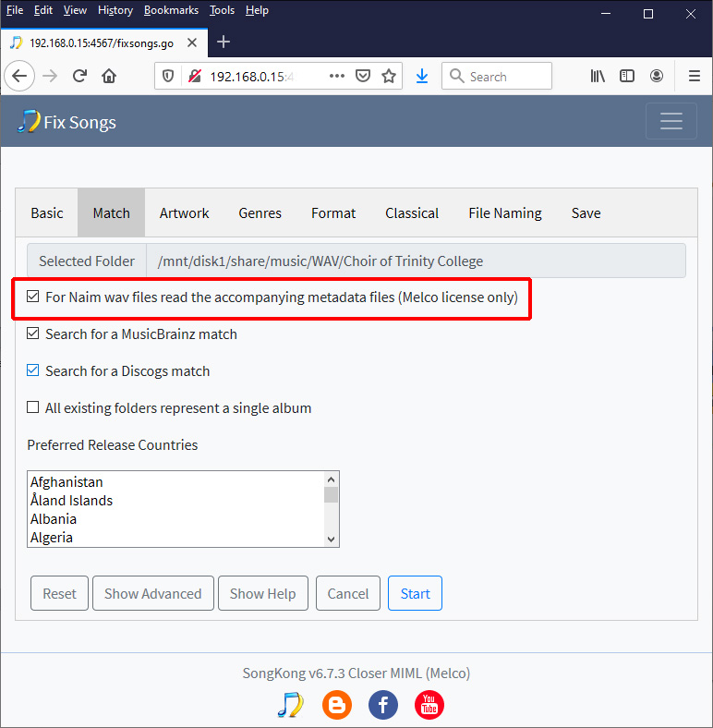Open a new browser tab with plus
This screenshot has height=728, width=713.
coord(224,42)
